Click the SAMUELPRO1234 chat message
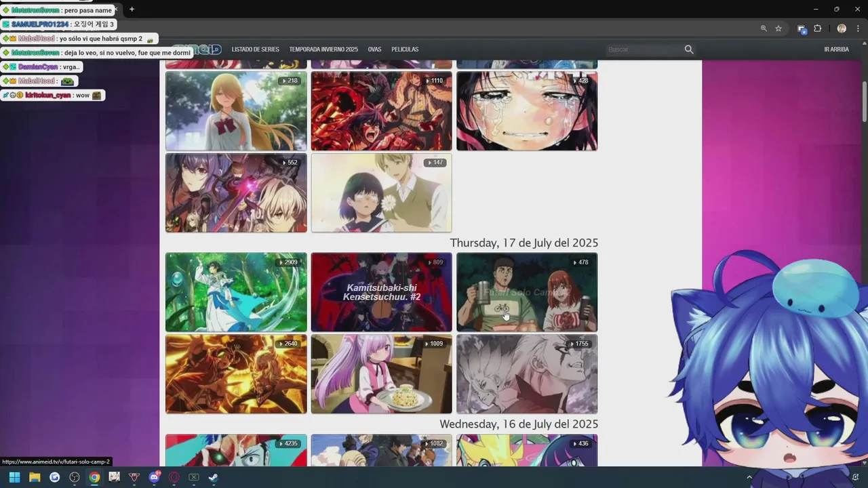This screenshot has width=868, height=488. [58, 24]
